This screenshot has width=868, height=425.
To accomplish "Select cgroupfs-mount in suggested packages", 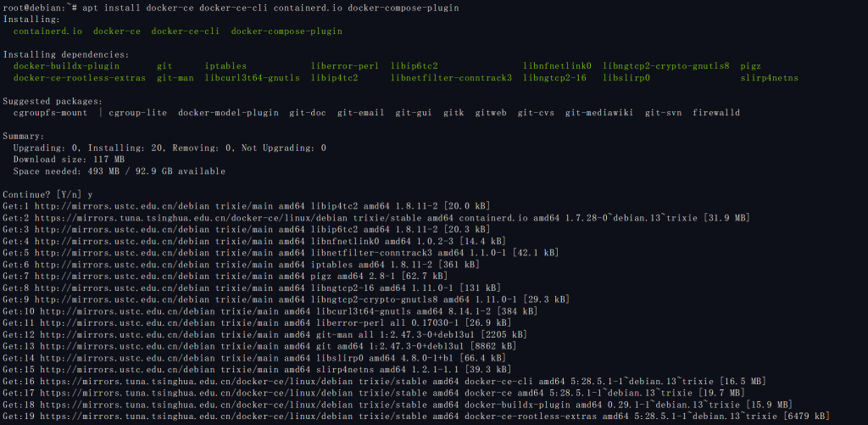I will tap(49, 113).
